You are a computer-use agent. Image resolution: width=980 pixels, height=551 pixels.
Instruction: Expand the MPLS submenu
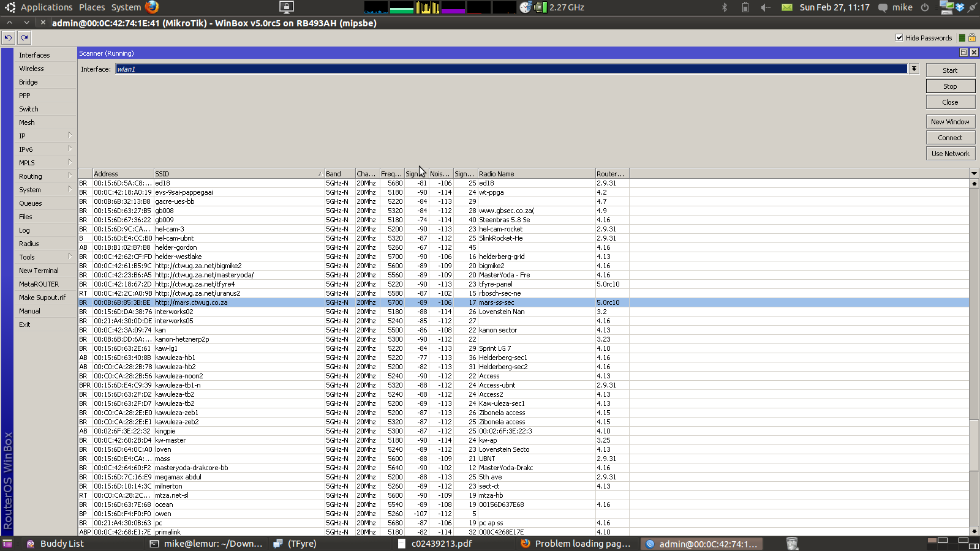point(70,162)
